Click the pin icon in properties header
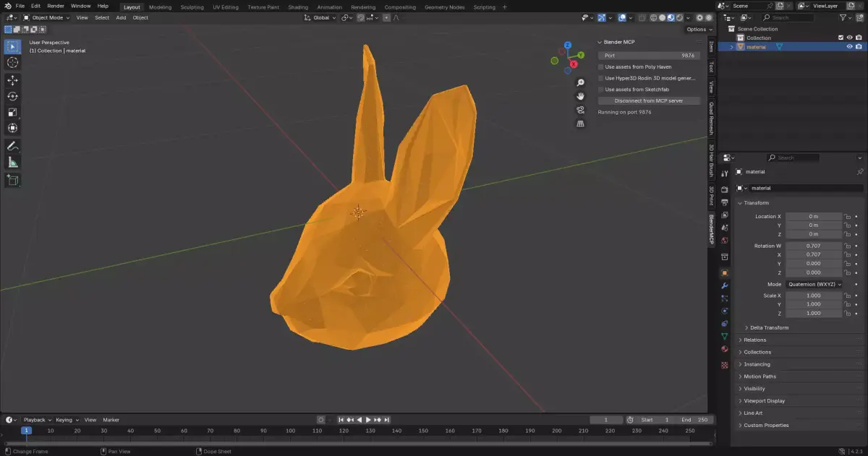 [859, 172]
